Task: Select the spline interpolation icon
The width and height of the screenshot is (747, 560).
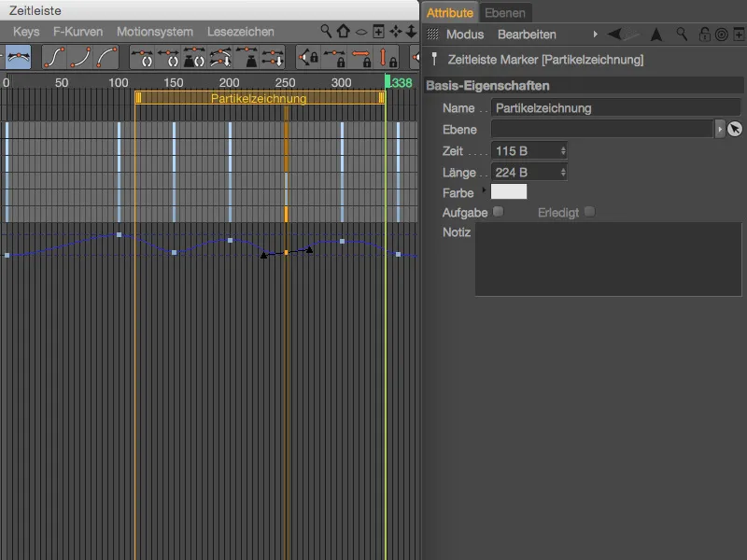Action: point(19,58)
